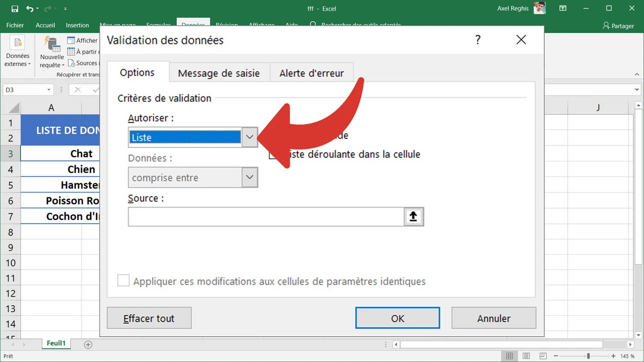Open the Message de saisie tab
Screen dimensions: 644x362
pyautogui.click(x=219, y=72)
